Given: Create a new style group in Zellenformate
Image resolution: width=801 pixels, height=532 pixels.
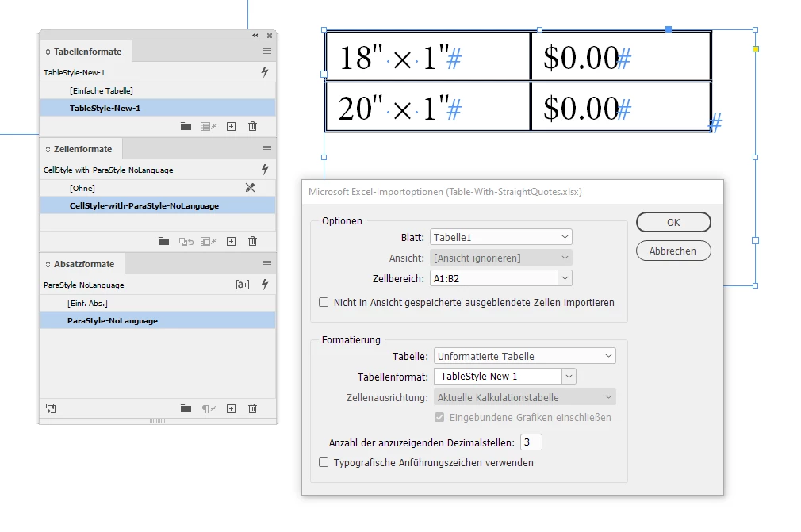Looking at the screenshot, I should pyautogui.click(x=163, y=241).
